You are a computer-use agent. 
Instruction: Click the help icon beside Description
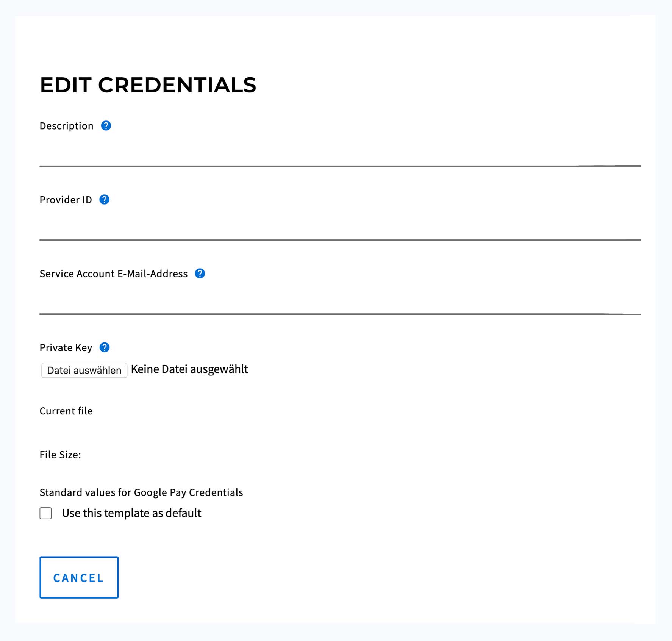point(106,126)
